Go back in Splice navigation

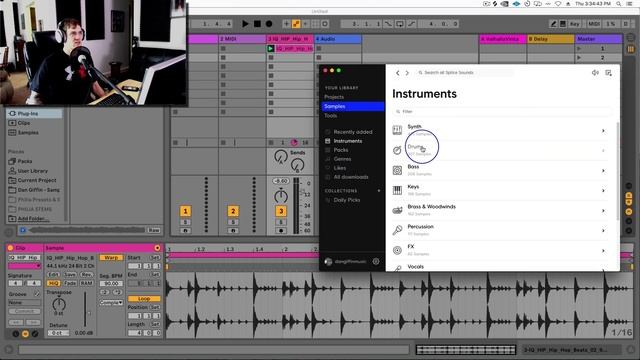(x=398, y=73)
